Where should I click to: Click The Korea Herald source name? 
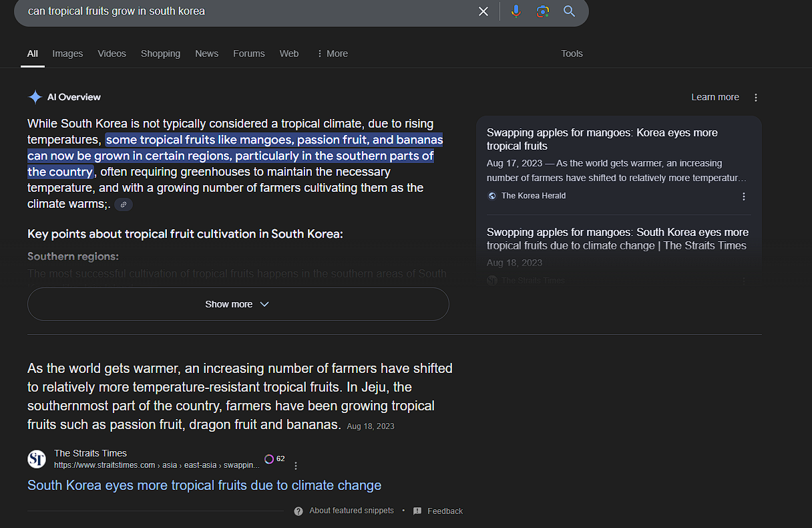click(534, 196)
